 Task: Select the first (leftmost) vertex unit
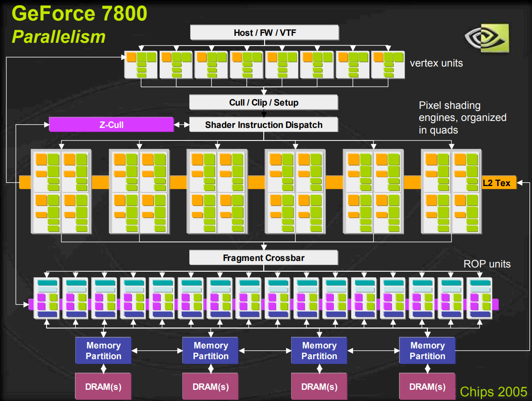click(x=141, y=65)
